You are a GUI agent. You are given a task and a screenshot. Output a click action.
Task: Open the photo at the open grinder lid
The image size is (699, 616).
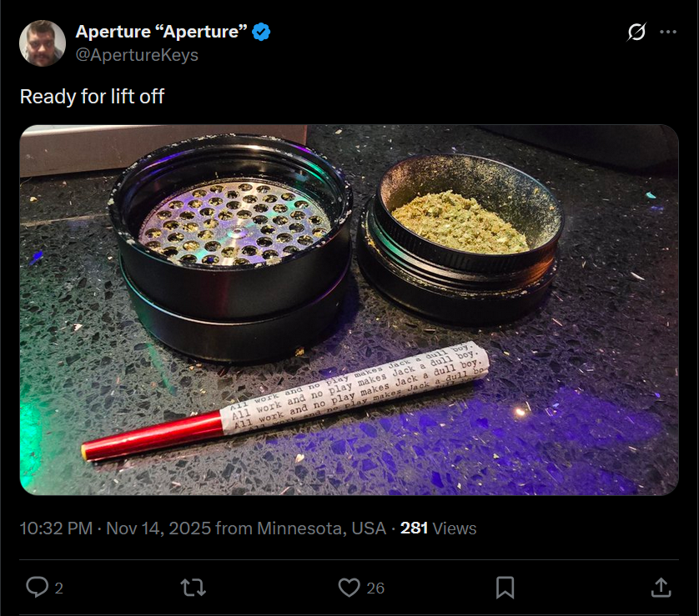click(x=230, y=246)
